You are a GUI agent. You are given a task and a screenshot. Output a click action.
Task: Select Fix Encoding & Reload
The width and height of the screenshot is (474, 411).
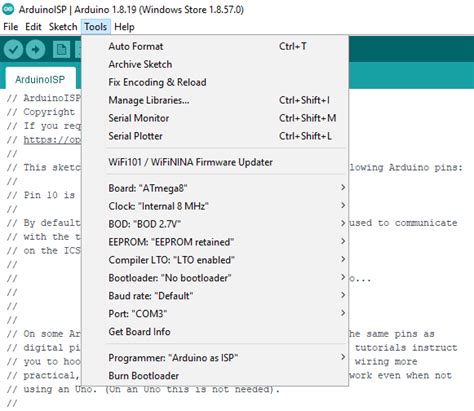[x=215, y=82]
